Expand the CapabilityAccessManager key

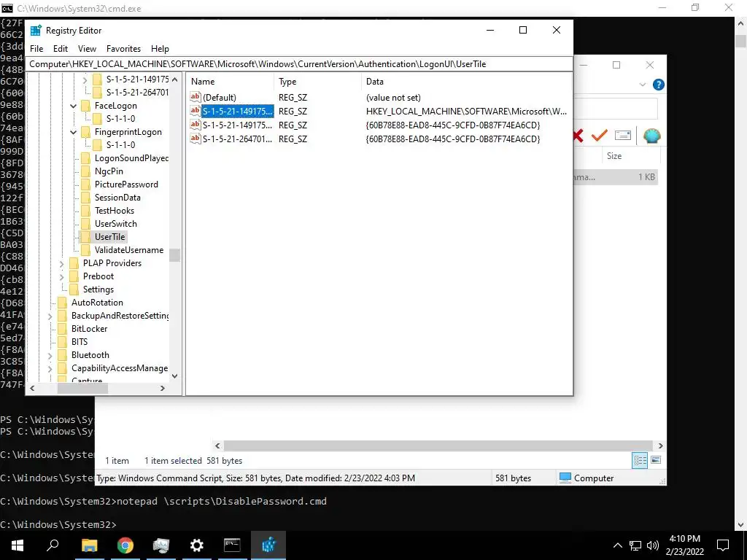(x=50, y=368)
